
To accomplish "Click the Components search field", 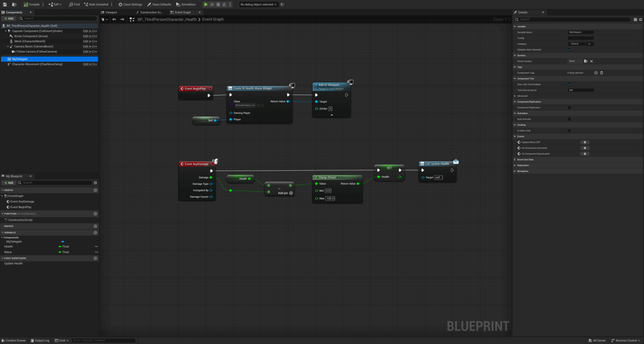I will click(x=58, y=18).
